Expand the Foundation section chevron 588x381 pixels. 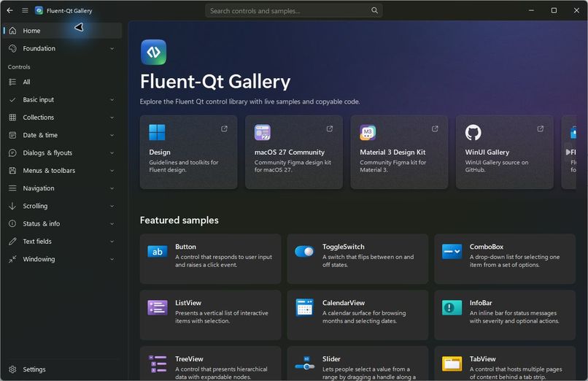pyautogui.click(x=112, y=49)
